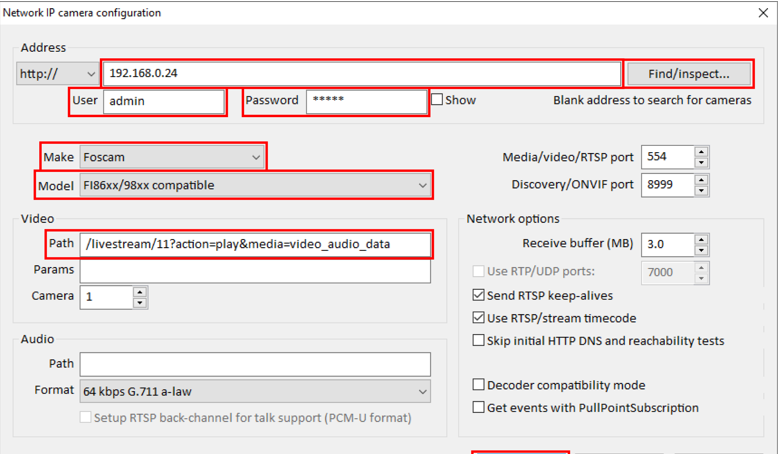Open the Make dropdown showing Foscam

(x=171, y=157)
